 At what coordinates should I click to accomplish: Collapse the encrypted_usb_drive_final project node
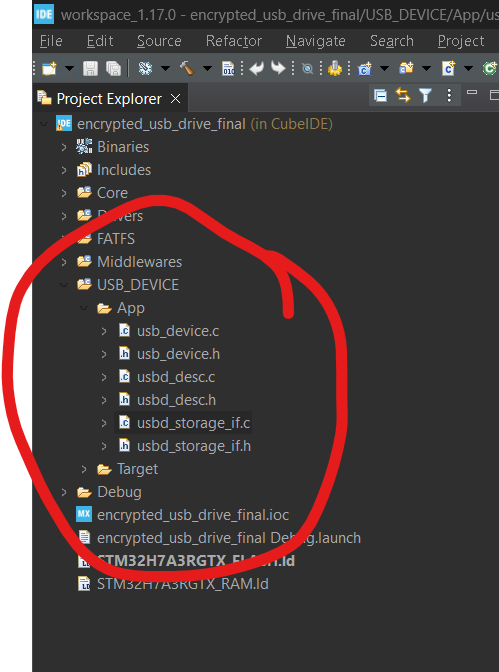pos(44,124)
